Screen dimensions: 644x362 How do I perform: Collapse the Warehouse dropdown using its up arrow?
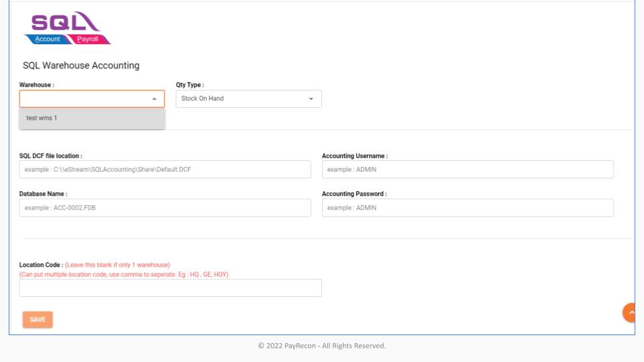click(x=154, y=99)
